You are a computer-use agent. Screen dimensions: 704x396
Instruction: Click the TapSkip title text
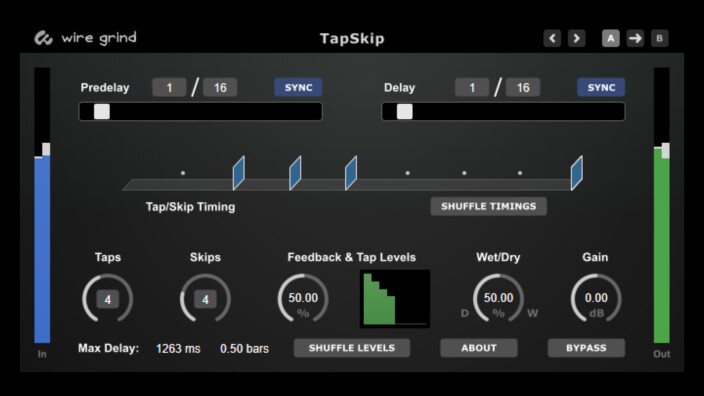pyautogui.click(x=352, y=39)
